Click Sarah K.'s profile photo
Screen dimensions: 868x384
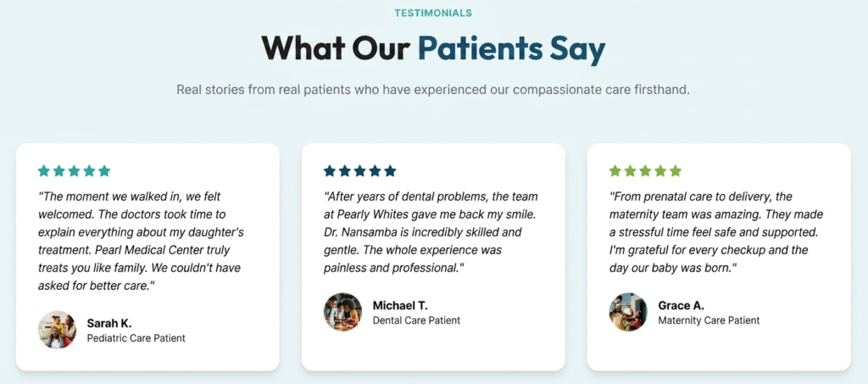(57, 330)
